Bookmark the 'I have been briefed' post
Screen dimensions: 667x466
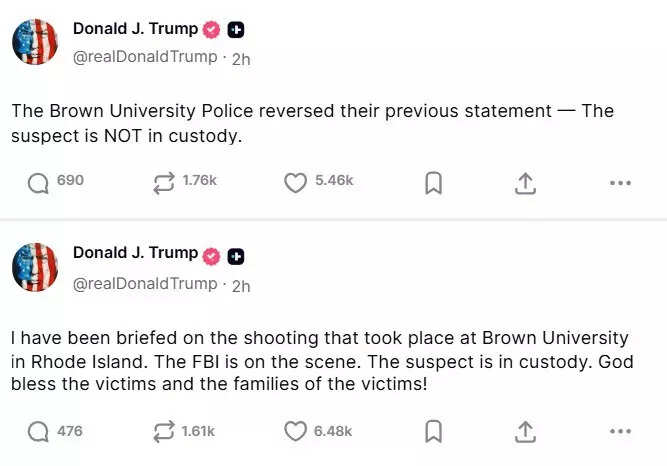click(433, 431)
